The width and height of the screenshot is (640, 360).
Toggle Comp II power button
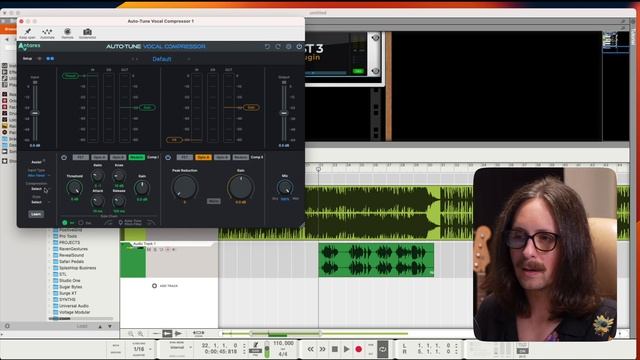[168, 157]
